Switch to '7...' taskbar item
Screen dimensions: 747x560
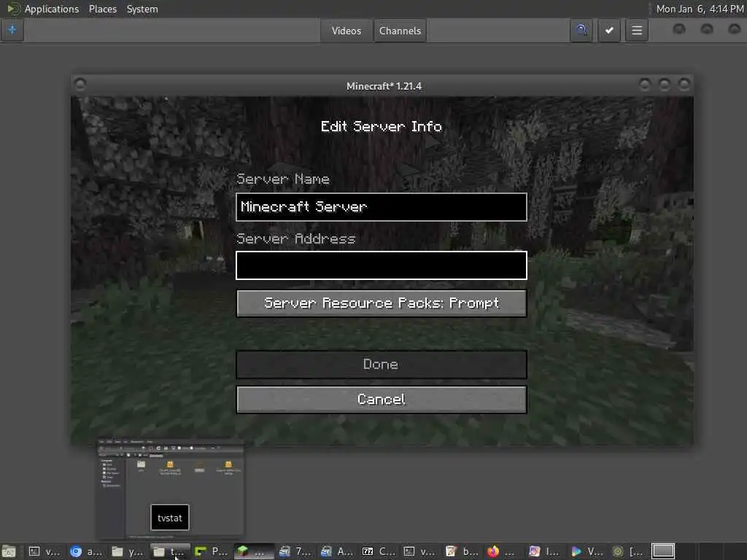295,551
